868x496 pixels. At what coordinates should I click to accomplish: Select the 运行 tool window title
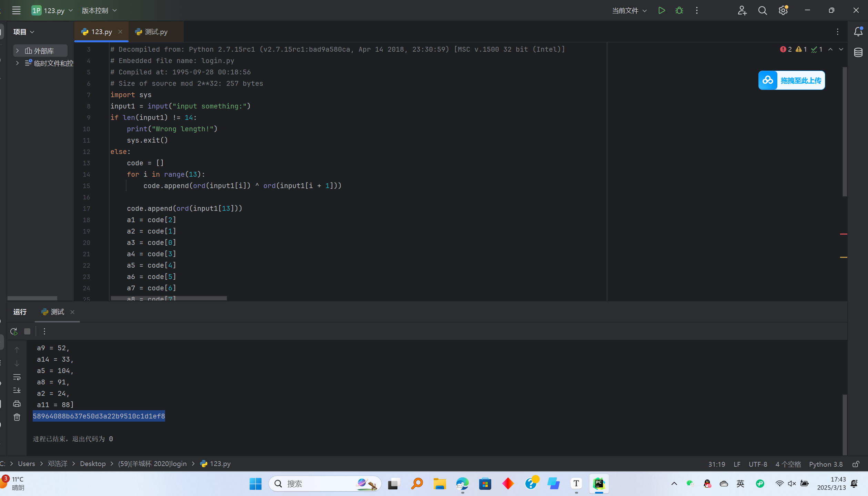[x=20, y=312]
